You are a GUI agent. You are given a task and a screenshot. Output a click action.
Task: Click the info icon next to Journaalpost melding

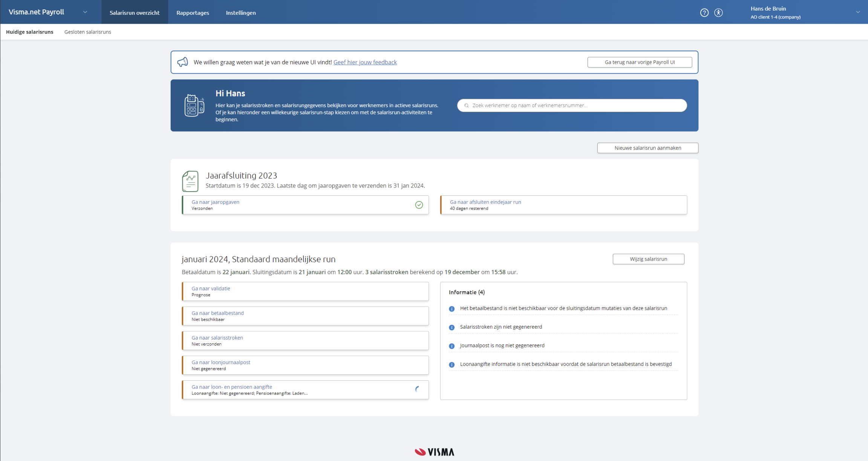point(451,346)
